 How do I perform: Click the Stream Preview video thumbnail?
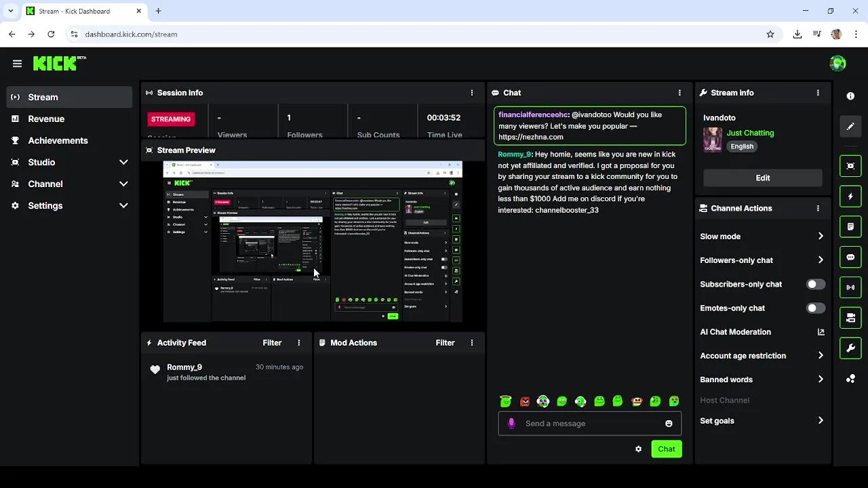tap(313, 241)
